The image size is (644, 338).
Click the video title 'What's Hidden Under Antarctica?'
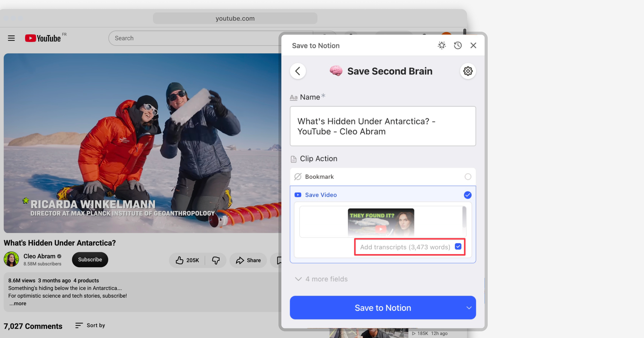[x=60, y=243]
